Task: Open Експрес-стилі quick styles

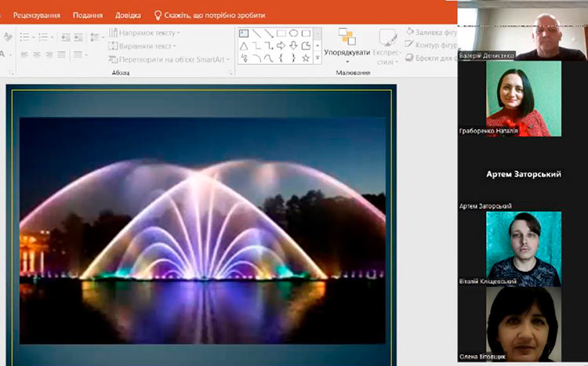Action: (387, 44)
